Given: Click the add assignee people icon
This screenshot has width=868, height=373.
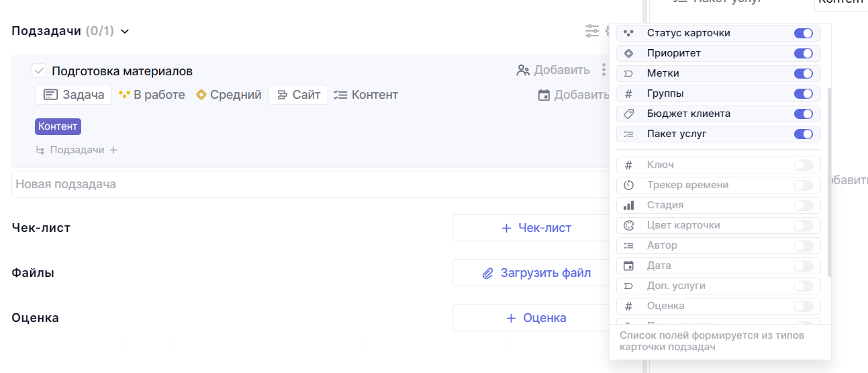Looking at the screenshot, I should coord(523,70).
